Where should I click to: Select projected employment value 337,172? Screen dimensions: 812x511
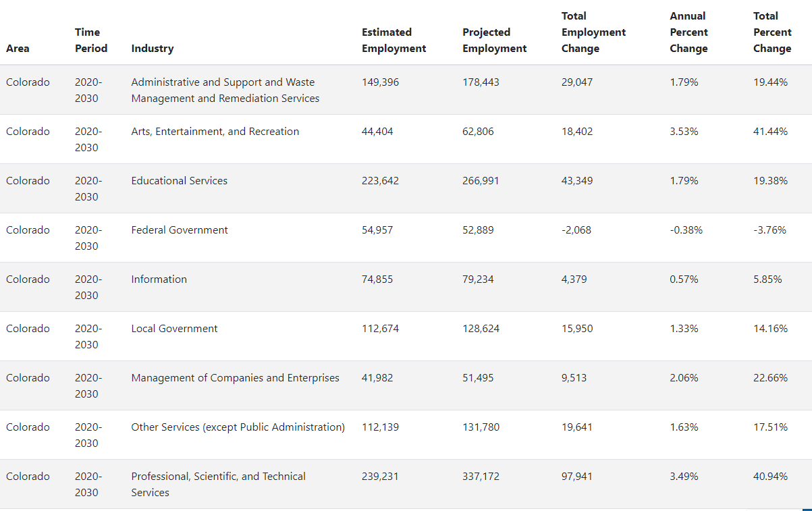[x=481, y=477]
